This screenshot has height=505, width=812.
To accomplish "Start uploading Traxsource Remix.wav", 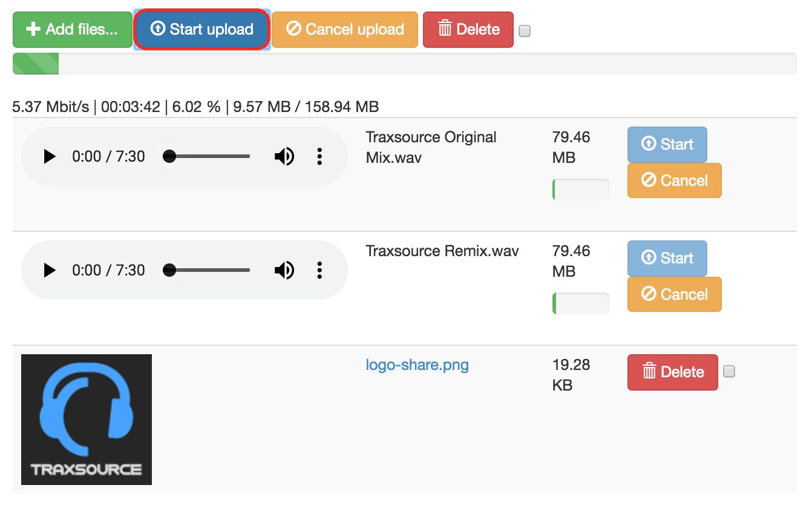I will coord(667,259).
